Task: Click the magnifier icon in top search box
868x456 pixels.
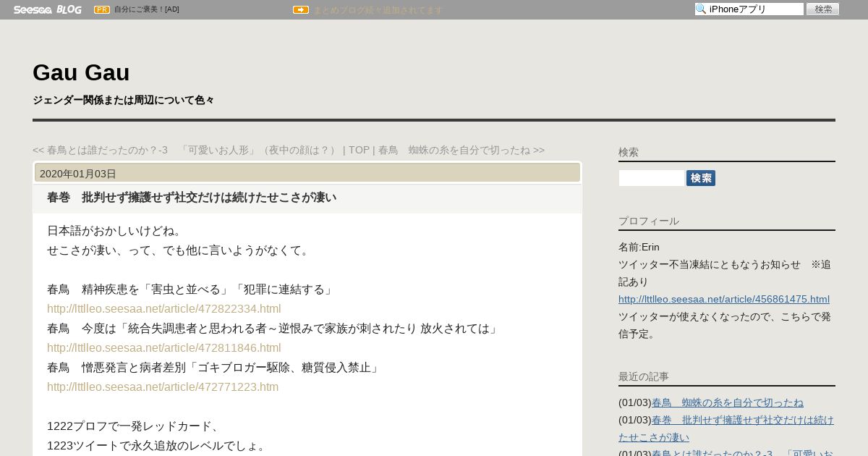Action: coord(701,9)
